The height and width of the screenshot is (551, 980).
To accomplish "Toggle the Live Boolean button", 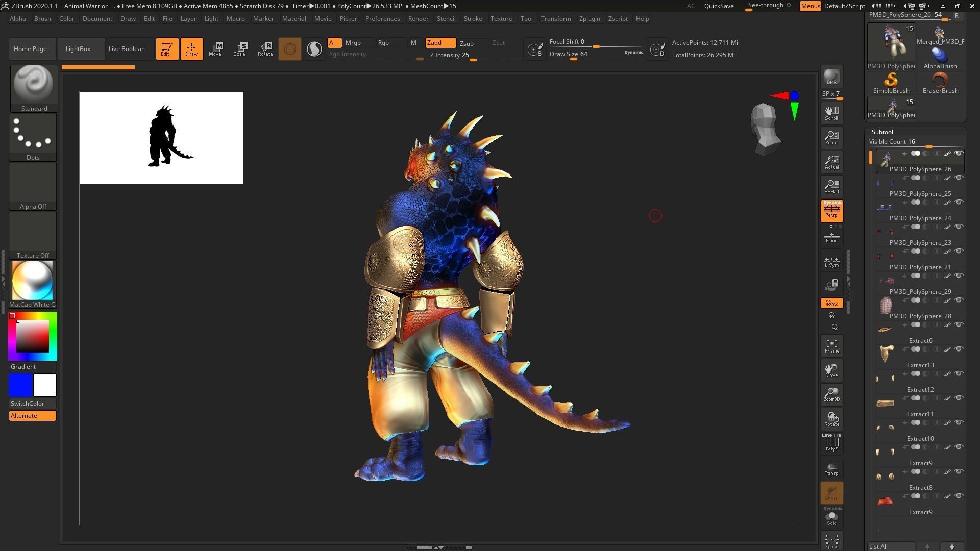I will 127,49.
